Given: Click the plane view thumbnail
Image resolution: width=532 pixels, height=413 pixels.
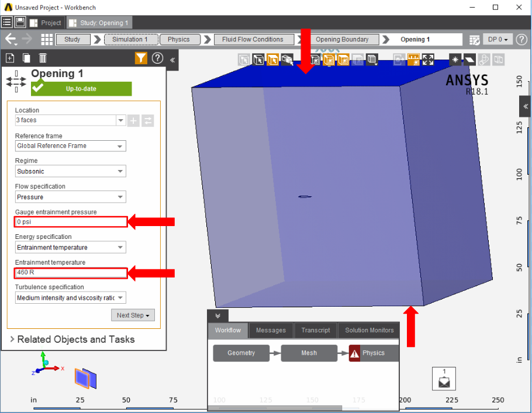Looking at the screenshot, I should tap(85, 379).
